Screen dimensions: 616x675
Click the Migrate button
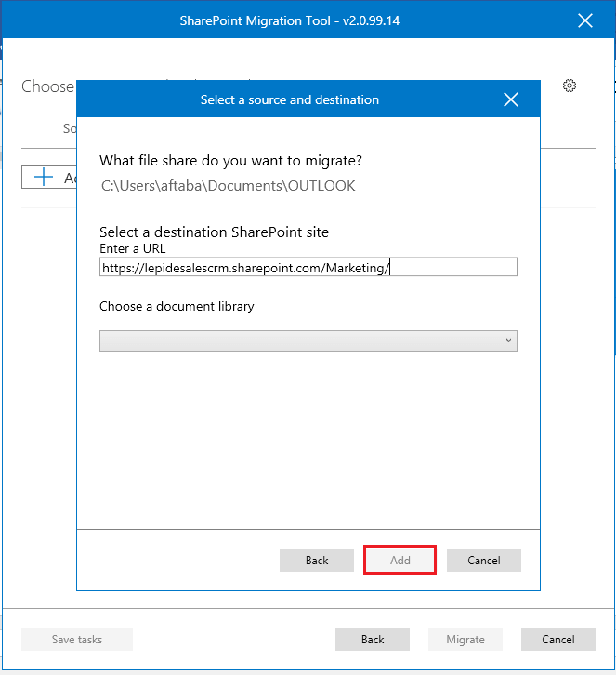pyautogui.click(x=465, y=640)
